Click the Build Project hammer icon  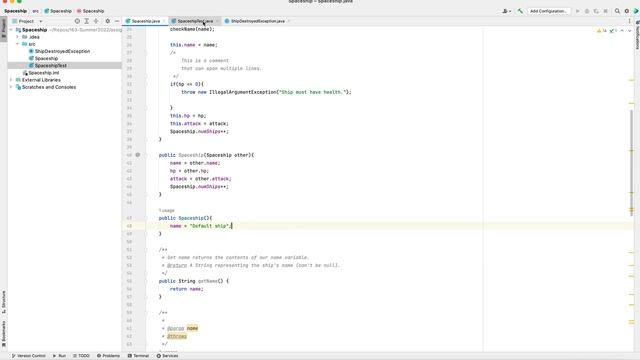coord(520,11)
